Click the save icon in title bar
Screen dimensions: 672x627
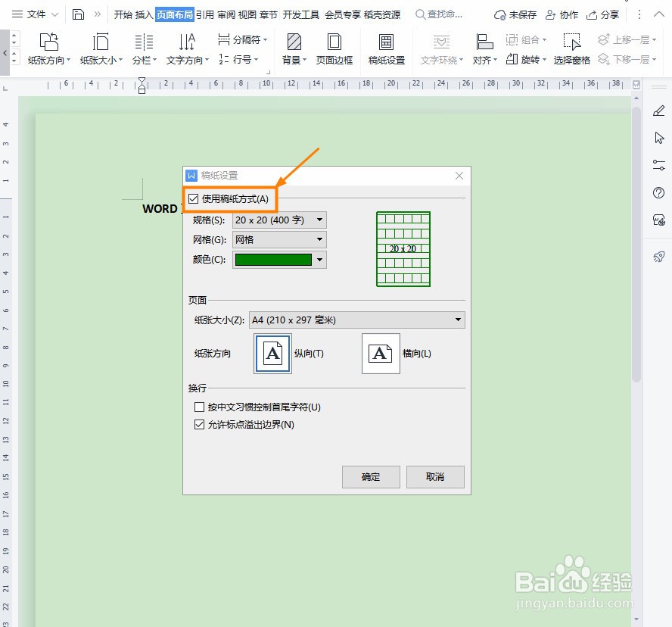[x=78, y=14]
